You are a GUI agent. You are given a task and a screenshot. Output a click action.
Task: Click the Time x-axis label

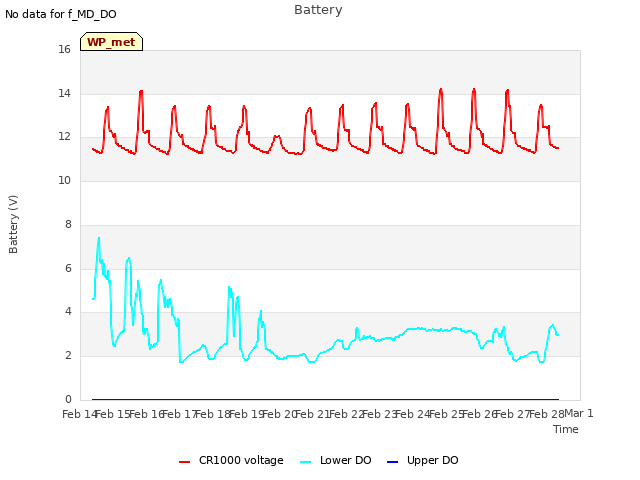[566, 429]
